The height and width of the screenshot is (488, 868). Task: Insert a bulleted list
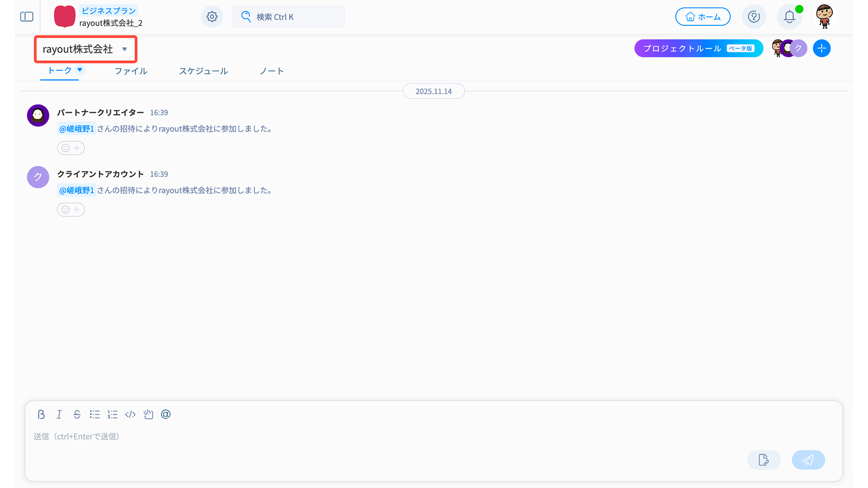(x=94, y=414)
